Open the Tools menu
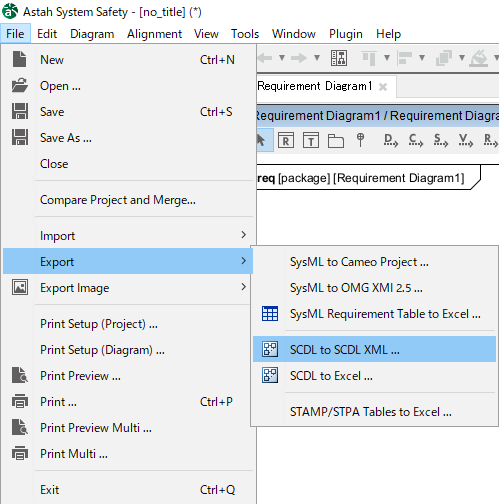The width and height of the screenshot is (499, 504). (x=245, y=34)
